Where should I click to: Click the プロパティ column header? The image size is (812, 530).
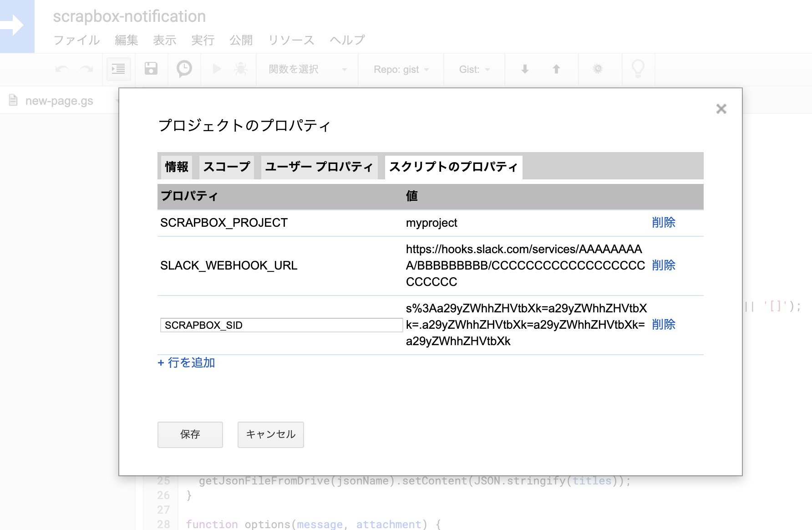coord(189,196)
